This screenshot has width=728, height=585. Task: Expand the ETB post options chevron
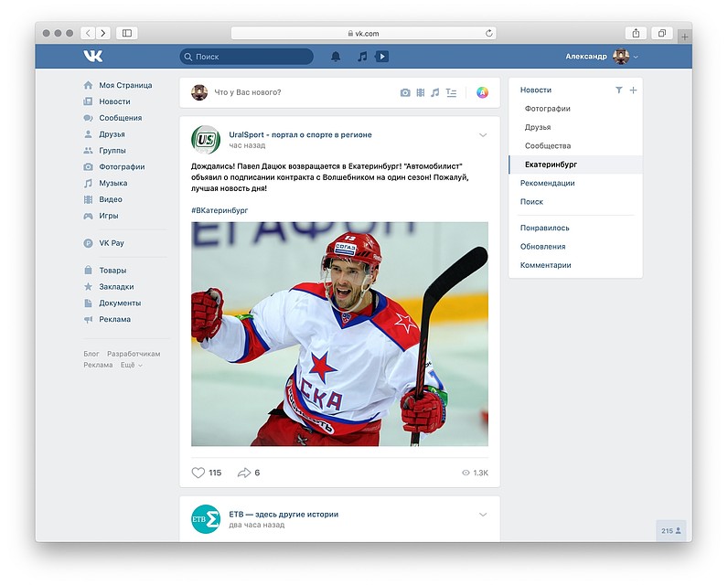click(483, 515)
